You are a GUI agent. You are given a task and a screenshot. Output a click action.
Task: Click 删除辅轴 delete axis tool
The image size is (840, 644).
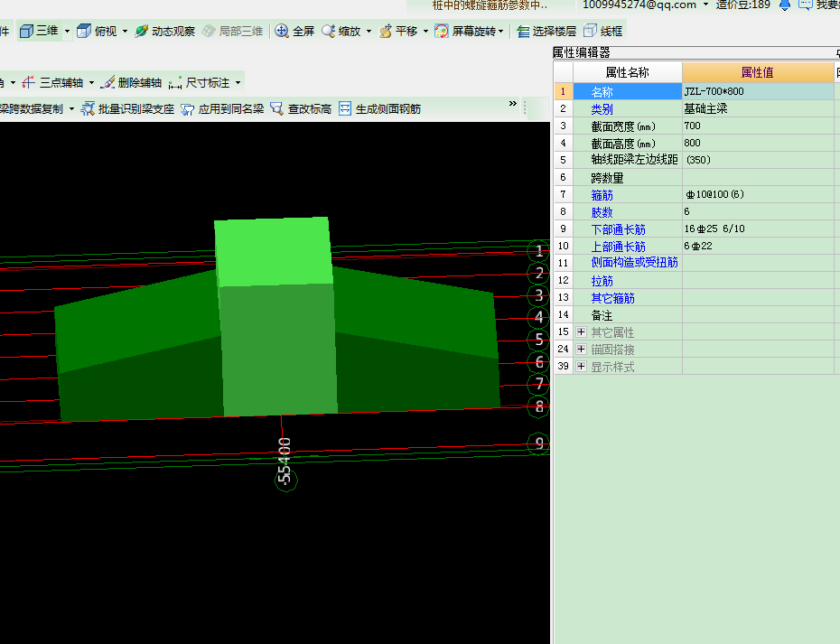(131, 82)
